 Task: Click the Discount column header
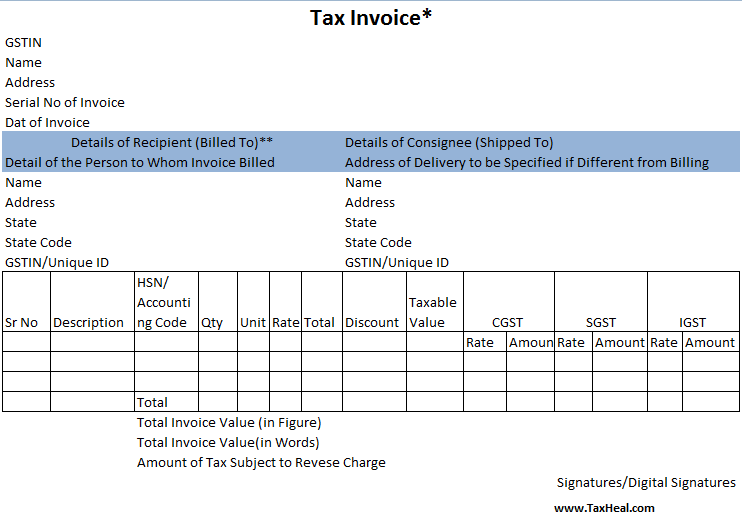pyautogui.click(x=372, y=323)
